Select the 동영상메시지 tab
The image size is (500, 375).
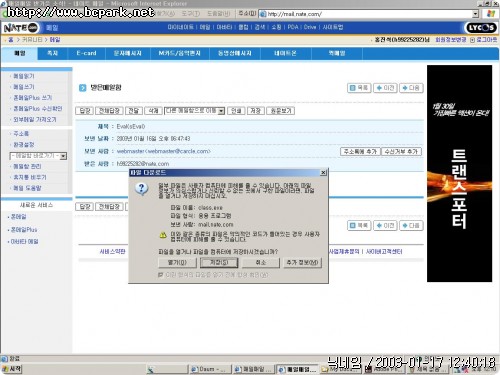coord(235,53)
